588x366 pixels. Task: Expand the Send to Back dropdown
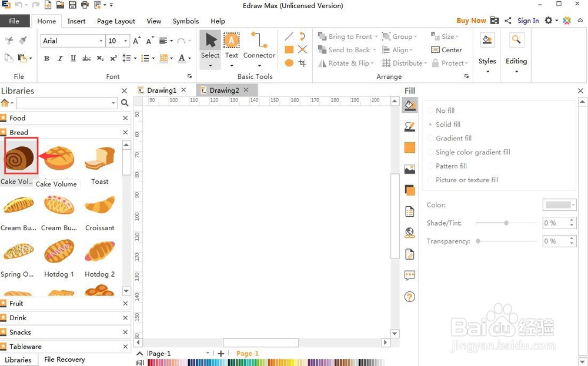[374, 50]
